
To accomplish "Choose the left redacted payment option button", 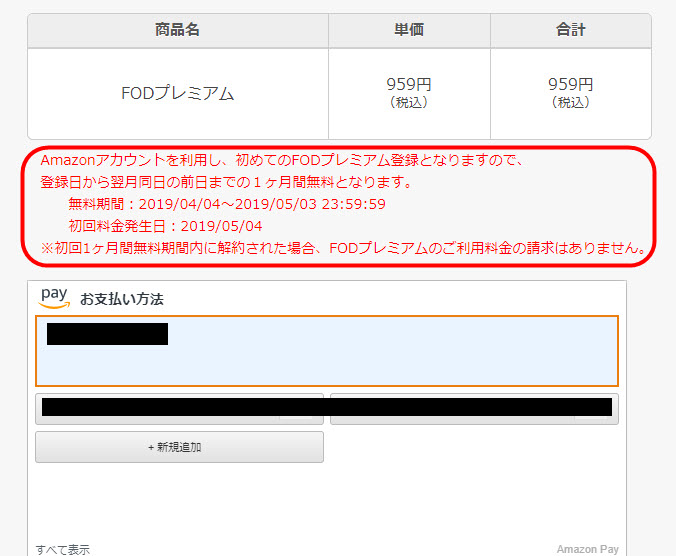I will click(x=179, y=408).
